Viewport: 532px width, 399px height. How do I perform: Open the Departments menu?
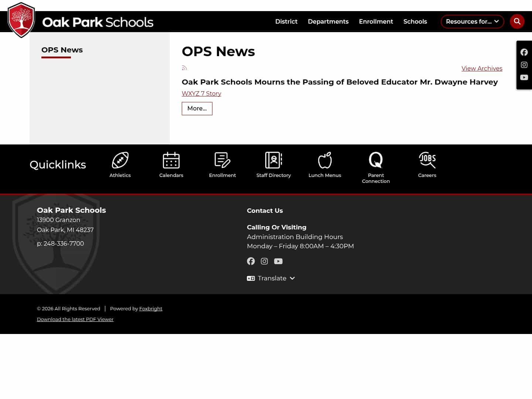[328, 21]
